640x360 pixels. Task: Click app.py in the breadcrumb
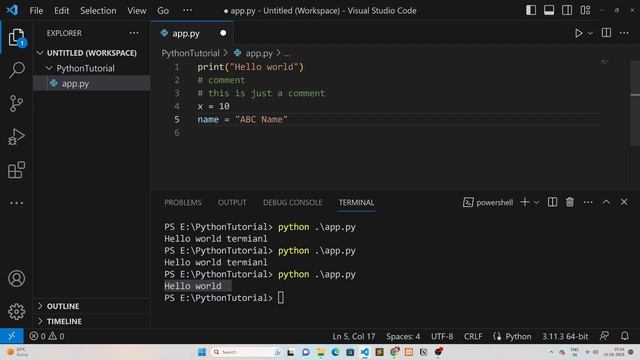click(258, 53)
